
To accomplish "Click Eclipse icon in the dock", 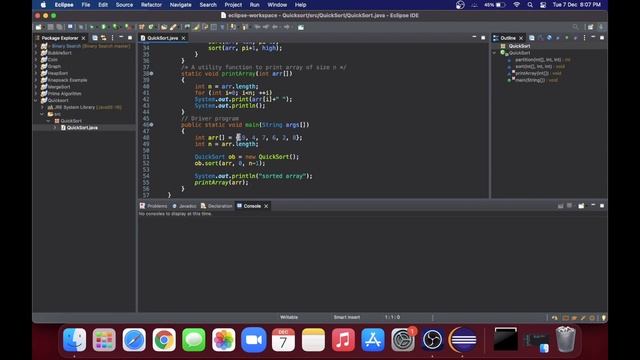I will pos(463,340).
